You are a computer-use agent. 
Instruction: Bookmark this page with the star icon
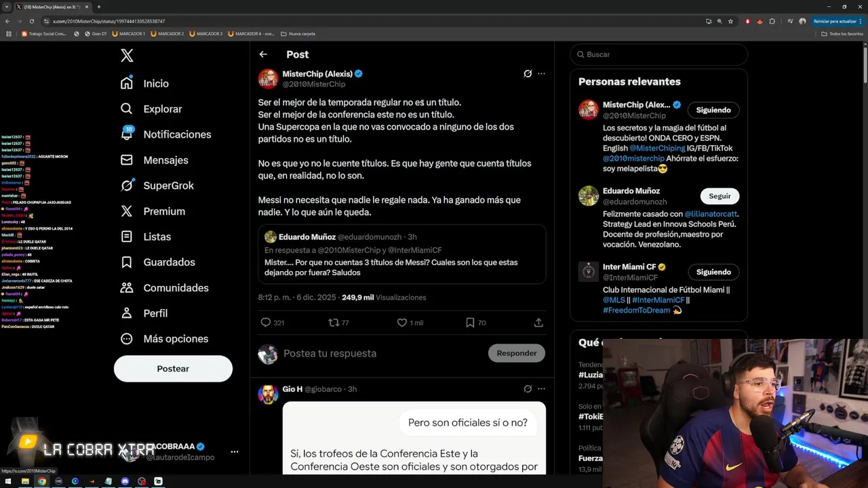(730, 21)
